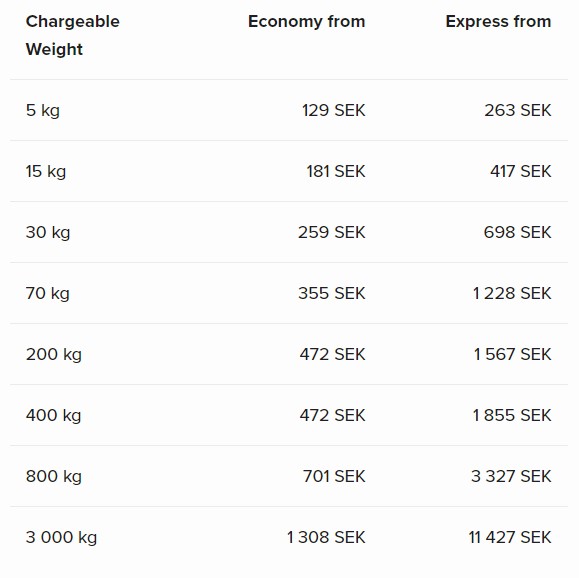
Task: Click the Chargeable Weight column header
Action: pyautogui.click(x=73, y=35)
